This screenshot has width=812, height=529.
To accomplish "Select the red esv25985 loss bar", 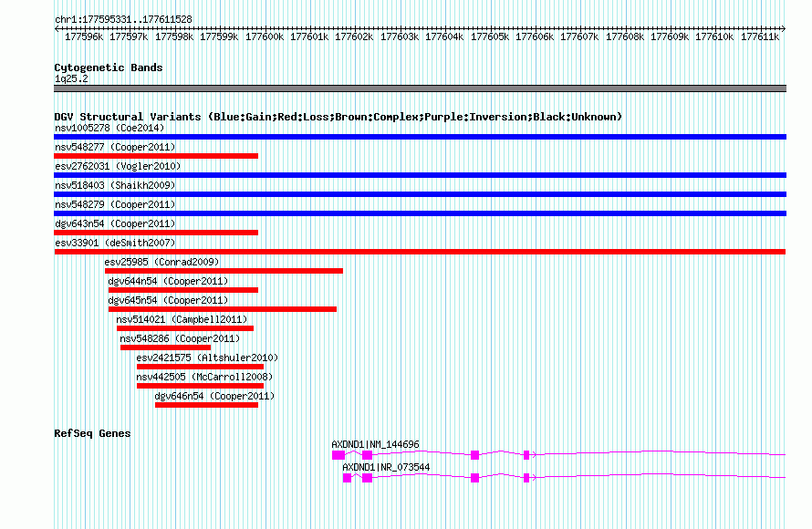I will pyautogui.click(x=224, y=271).
